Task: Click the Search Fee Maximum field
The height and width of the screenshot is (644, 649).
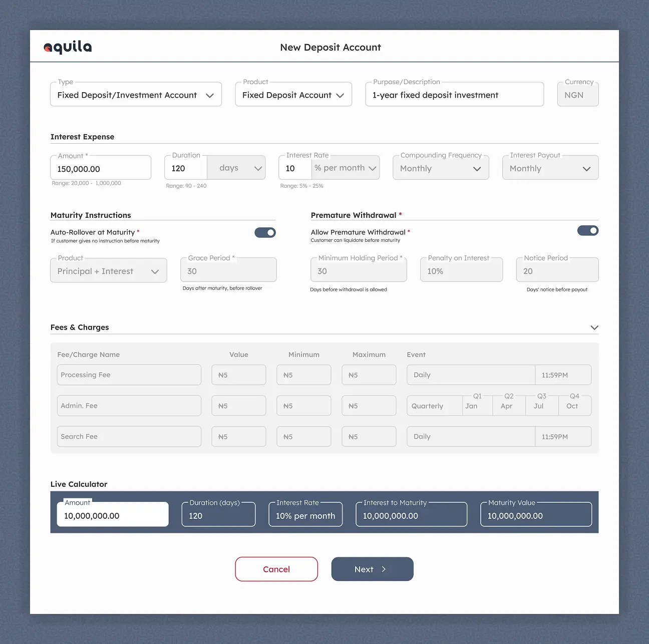Action: point(369,436)
